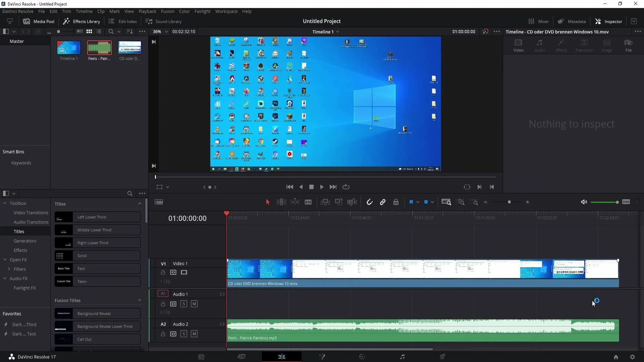Switch to the Fairlight page
Screen dimensions: 644x362
click(x=402, y=357)
